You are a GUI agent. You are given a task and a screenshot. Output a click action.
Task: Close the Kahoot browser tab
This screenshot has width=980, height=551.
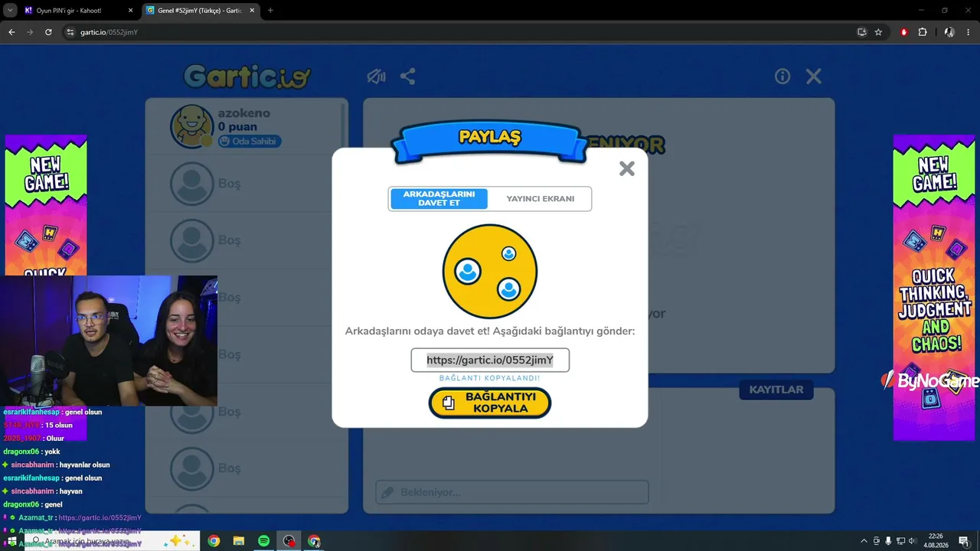point(129,11)
